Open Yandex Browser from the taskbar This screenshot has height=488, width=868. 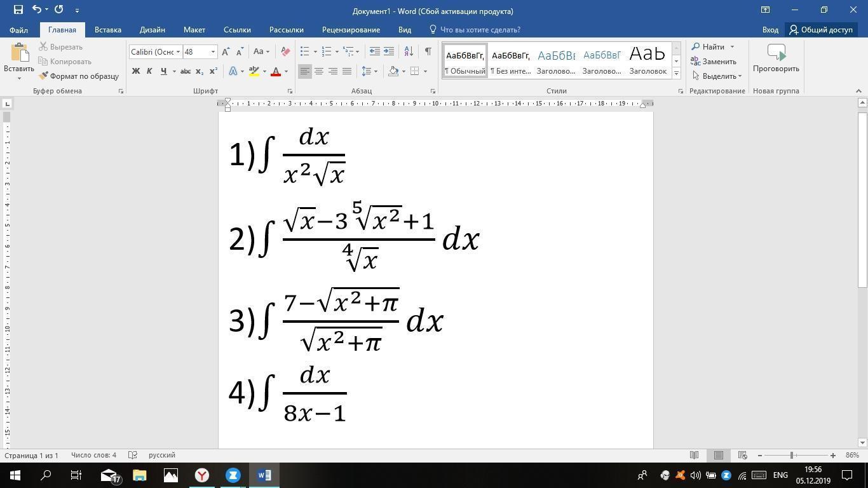point(202,475)
